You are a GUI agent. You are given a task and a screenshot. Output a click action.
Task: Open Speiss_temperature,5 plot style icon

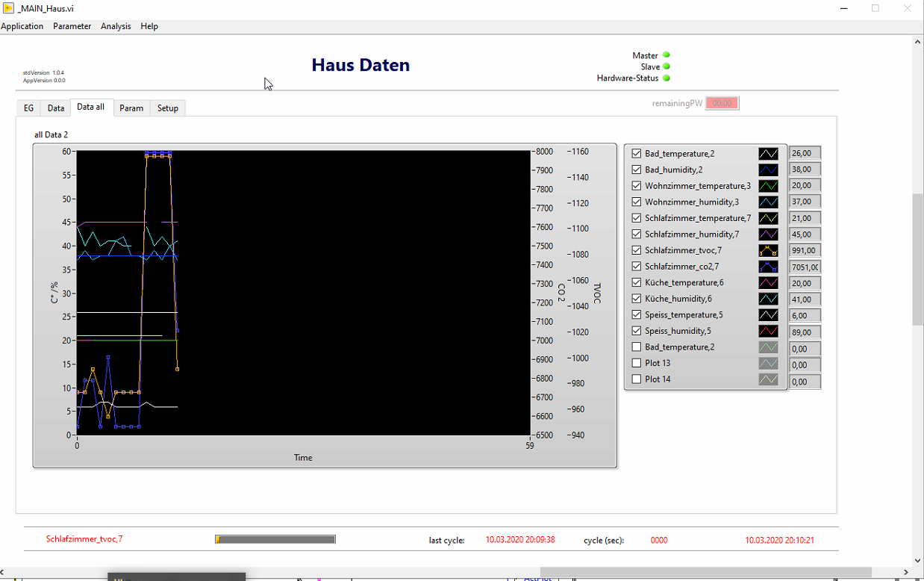[x=768, y=314]
